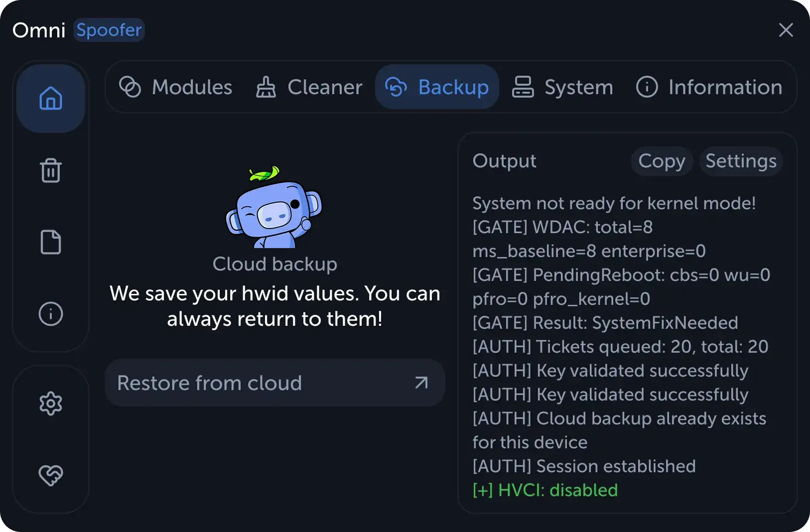The width and height of the screenshot is (810, 532).
Task: Click the Restore from cloud arrow
Action: coord(421,383)
